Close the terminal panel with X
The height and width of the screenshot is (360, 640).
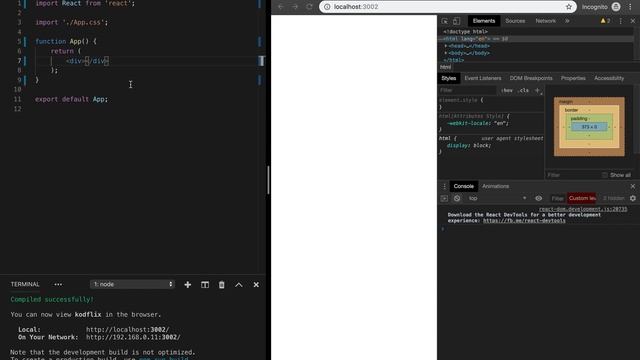coord(256,284)
